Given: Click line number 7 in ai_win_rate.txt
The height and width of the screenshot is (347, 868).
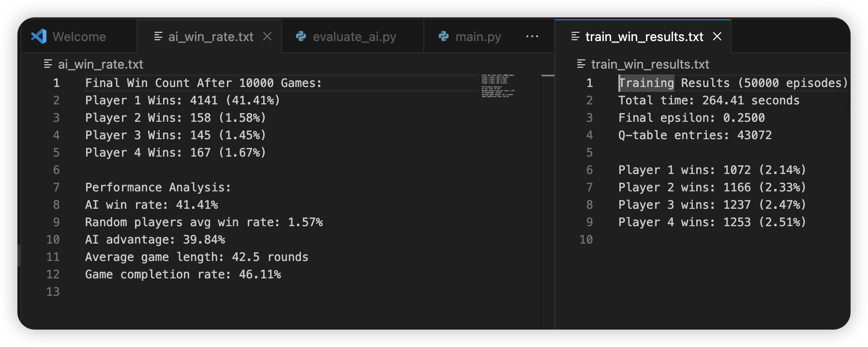Looking at the screenshot, I should click(56, 188).
